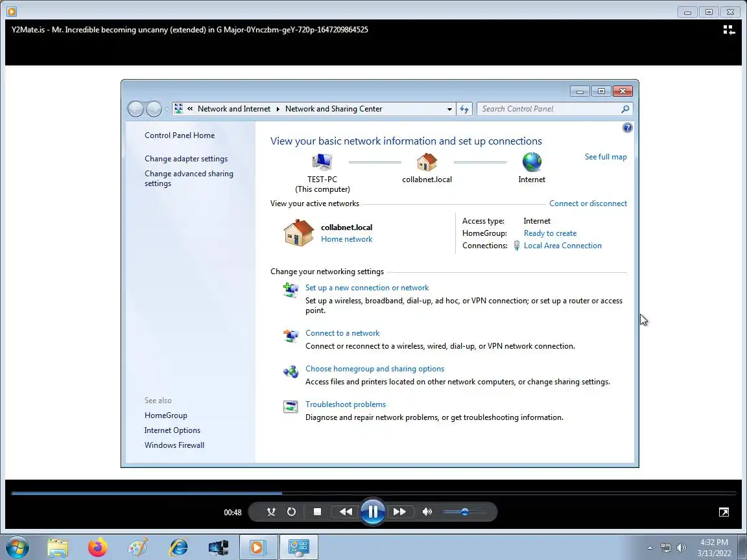Screen dimensions: 747x560
Task: Click the breadcrumb double chevron
Action: (x=190, y=109)
